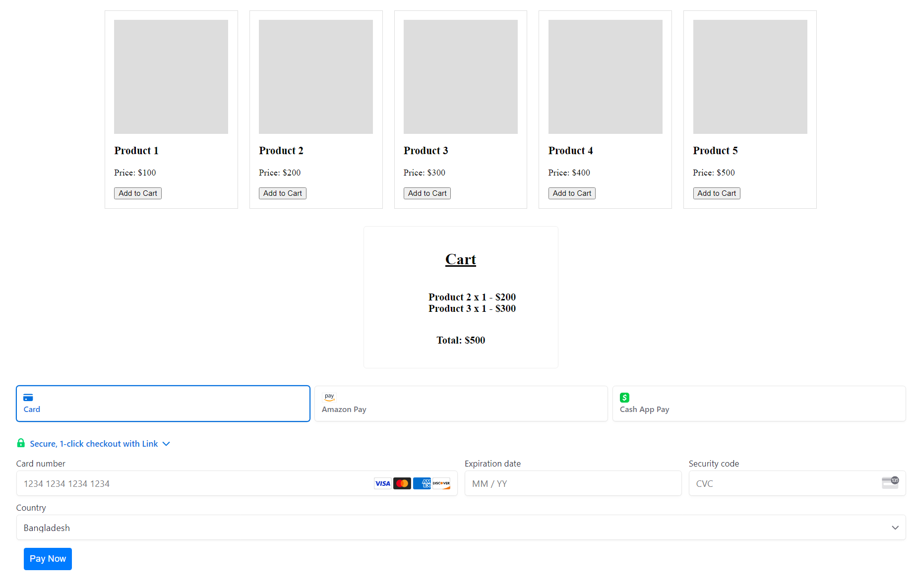Image resolution: width=913 pixels, height=588 pixels.
Task: Click the Discover card brand icon
Action: click(x=441, y=483)
